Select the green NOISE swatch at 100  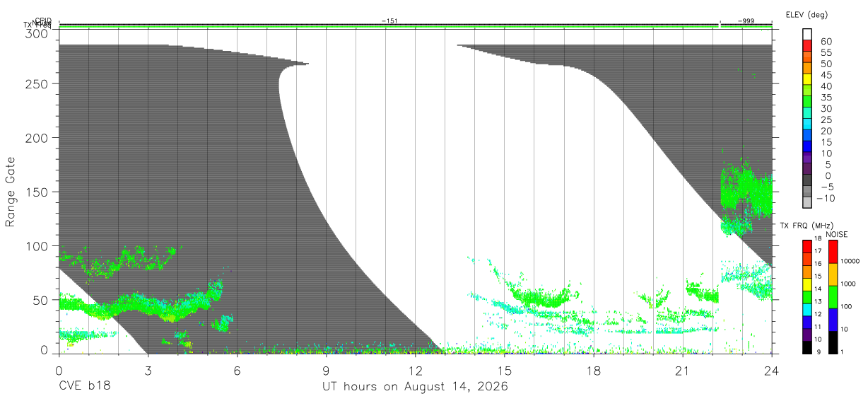coord(833,297)
